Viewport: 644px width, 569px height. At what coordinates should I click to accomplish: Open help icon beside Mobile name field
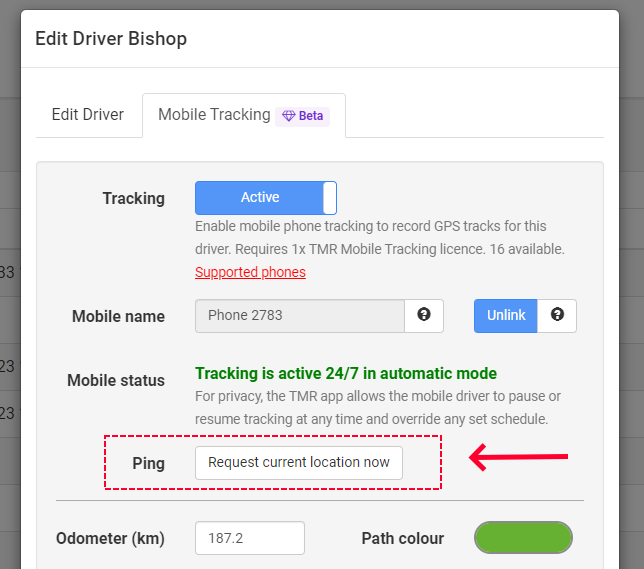(x=424, y=315)
